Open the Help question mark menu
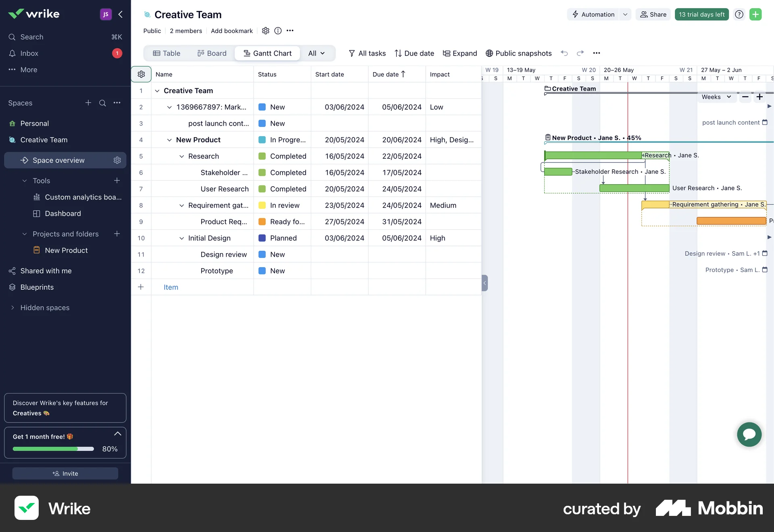The image size is (774, 532). (739, 14)
